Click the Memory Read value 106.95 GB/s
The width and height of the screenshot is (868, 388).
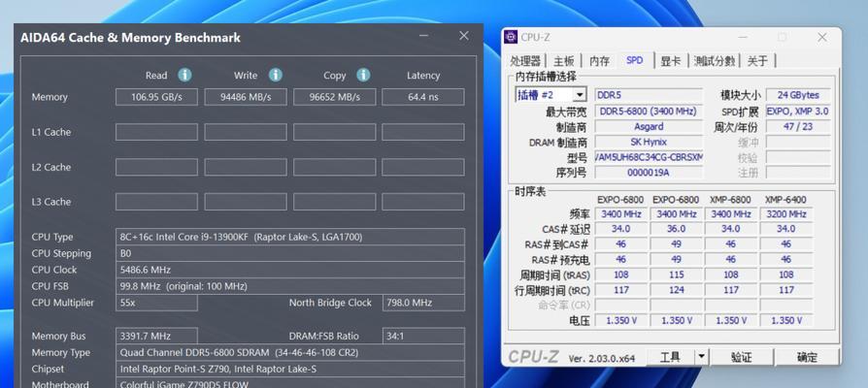[156, 97]
